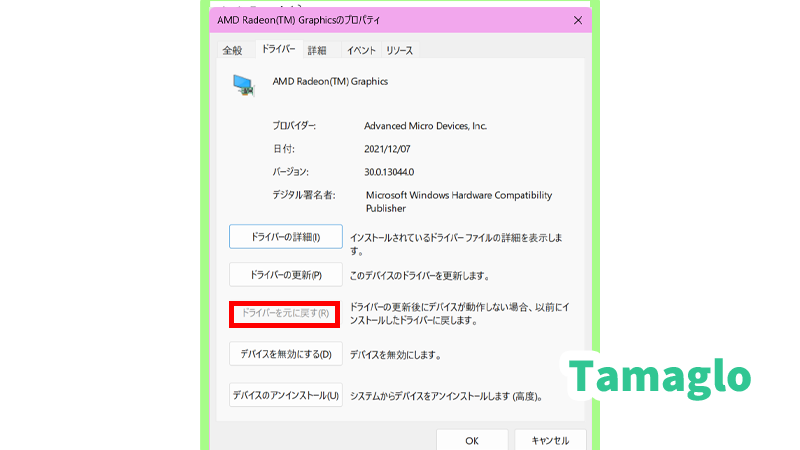Close the properties dialog with X
800x450 pixels.
pyautogui.click(x=577, y=20)
